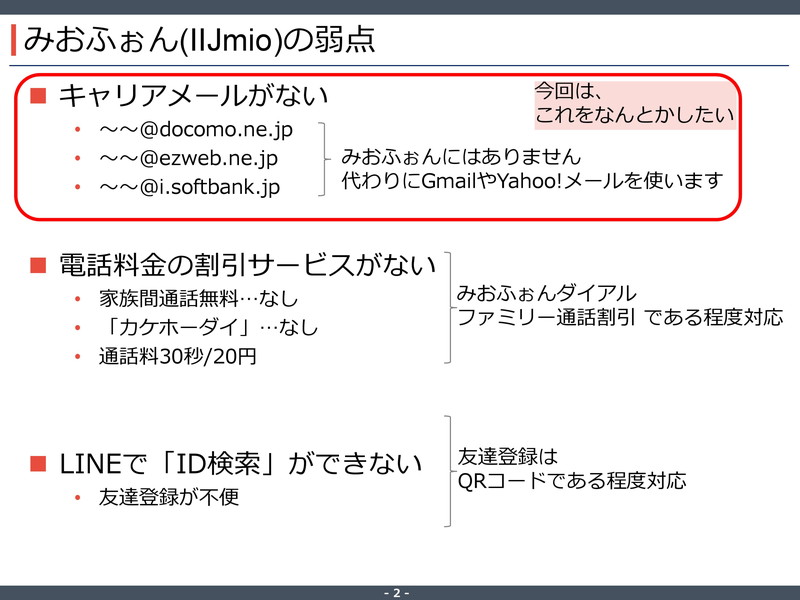This screenshot has width=800, height=600.
Task: Click the line ファミリー通話割引 である程度対応
Action: [x=620, y=317]
